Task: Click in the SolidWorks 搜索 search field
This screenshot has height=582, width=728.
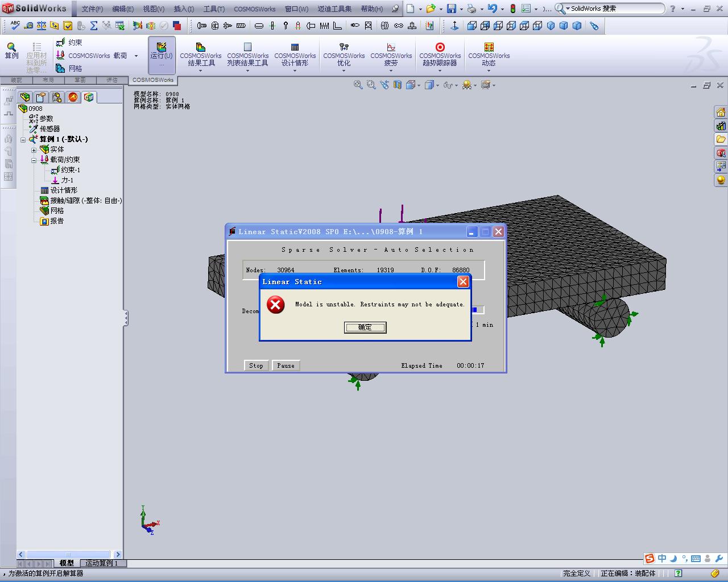Action: [616, 9]
